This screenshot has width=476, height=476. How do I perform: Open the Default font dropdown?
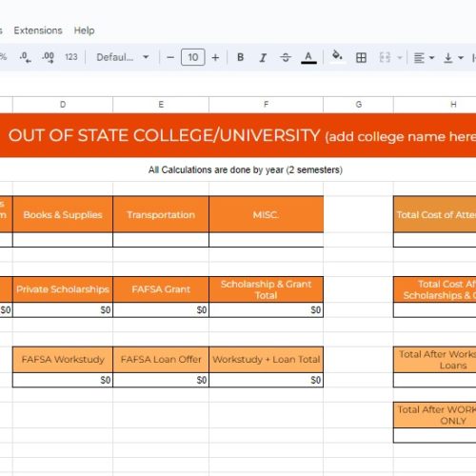pyautogui.click(x=123, y=57)
